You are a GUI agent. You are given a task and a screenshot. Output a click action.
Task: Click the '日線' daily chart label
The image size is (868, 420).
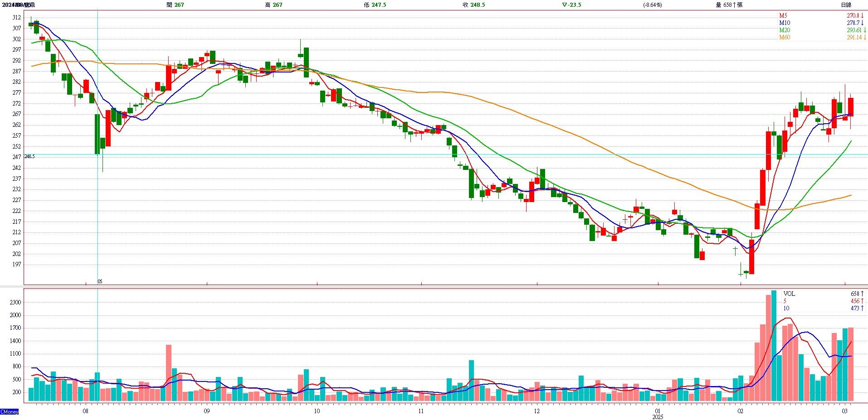pyautogui.click(x=846, y=5)
